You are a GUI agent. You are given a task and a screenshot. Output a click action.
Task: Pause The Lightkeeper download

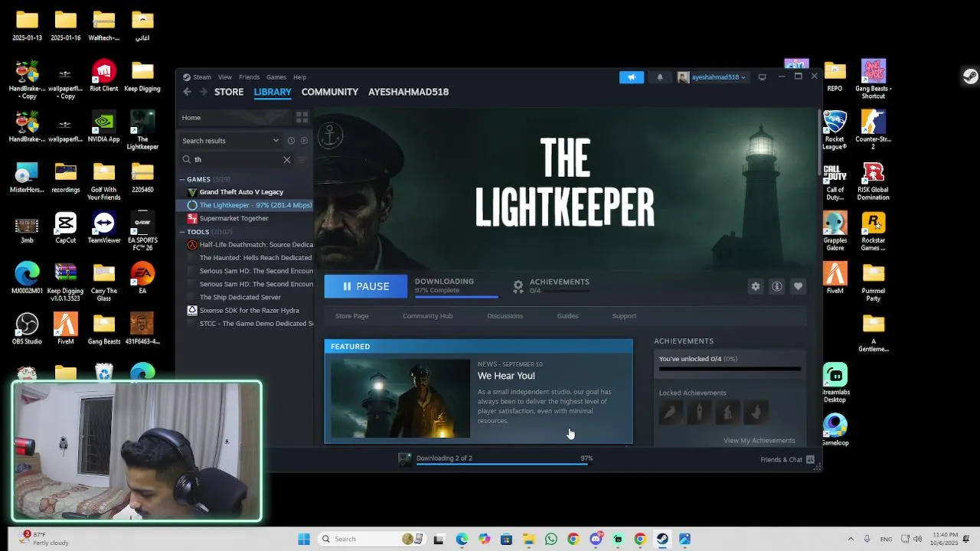pos(366,286)
